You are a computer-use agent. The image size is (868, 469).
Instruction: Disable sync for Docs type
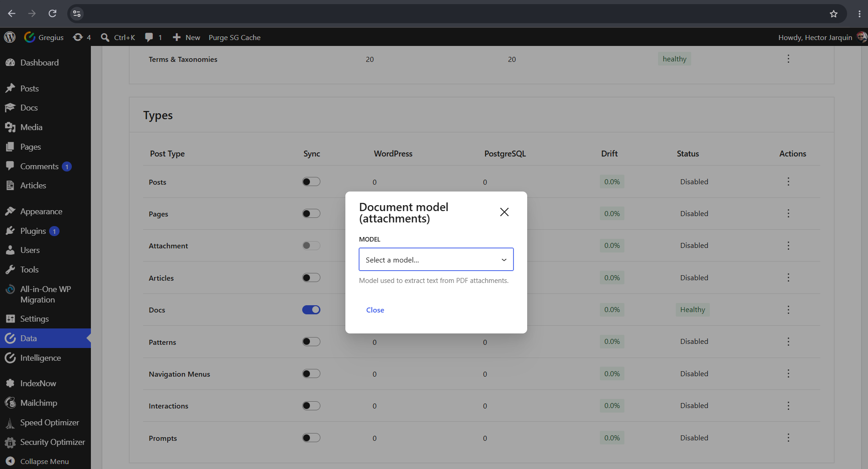[x=311, y=310]
